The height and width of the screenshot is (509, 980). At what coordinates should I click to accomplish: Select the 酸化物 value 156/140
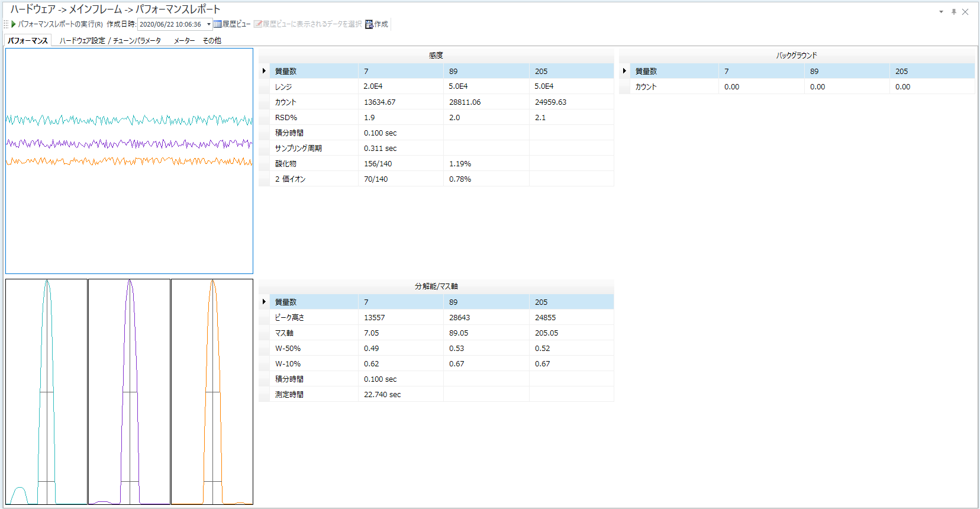coord(401,163)
